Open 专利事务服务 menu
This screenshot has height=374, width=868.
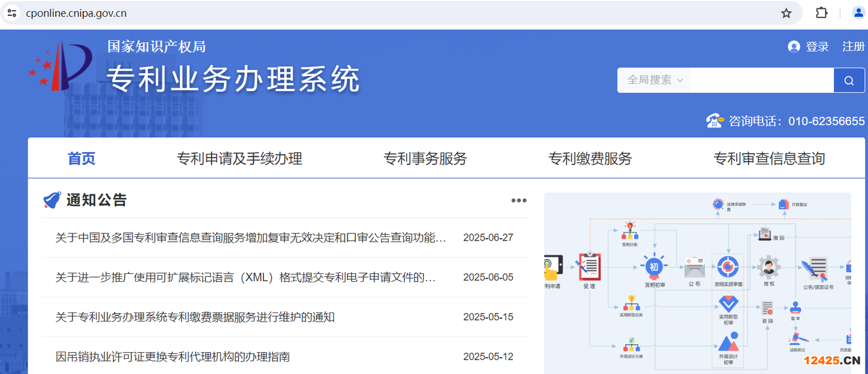(x=425, y=159)
